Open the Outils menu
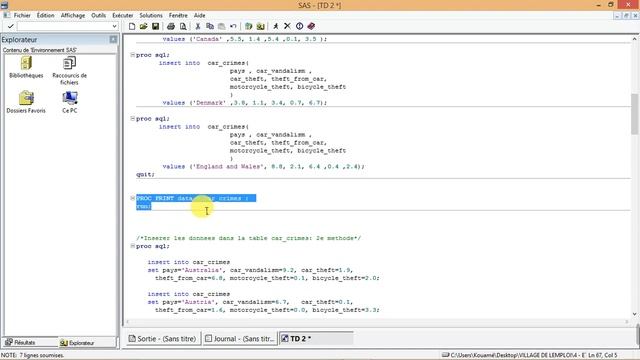The image size is (640, 360). point(98,15)
